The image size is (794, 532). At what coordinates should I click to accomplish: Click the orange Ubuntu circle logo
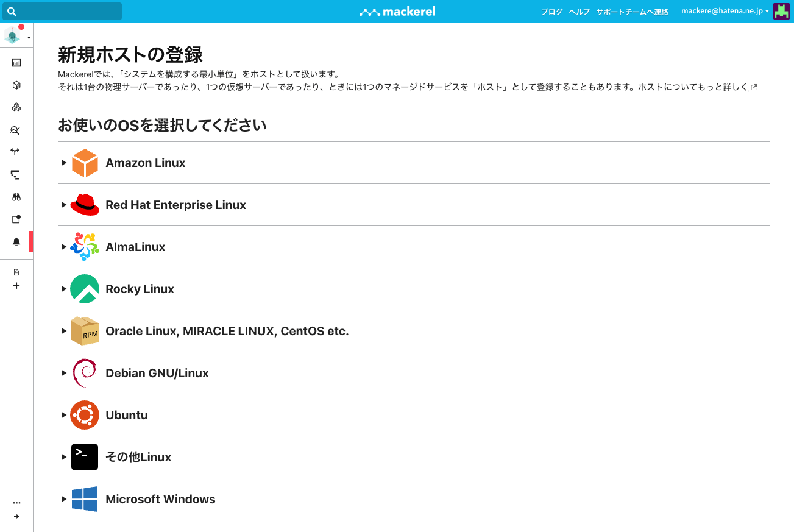[85, 415]
